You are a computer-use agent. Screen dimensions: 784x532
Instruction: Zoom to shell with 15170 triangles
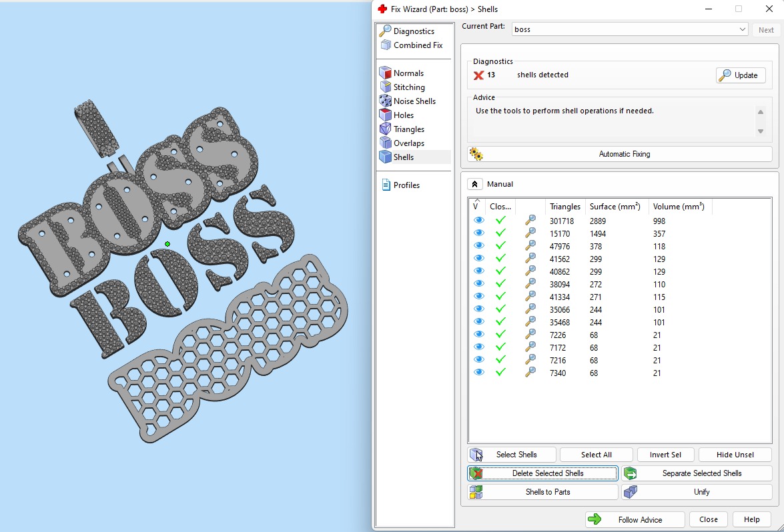click(x=530, y=233)
